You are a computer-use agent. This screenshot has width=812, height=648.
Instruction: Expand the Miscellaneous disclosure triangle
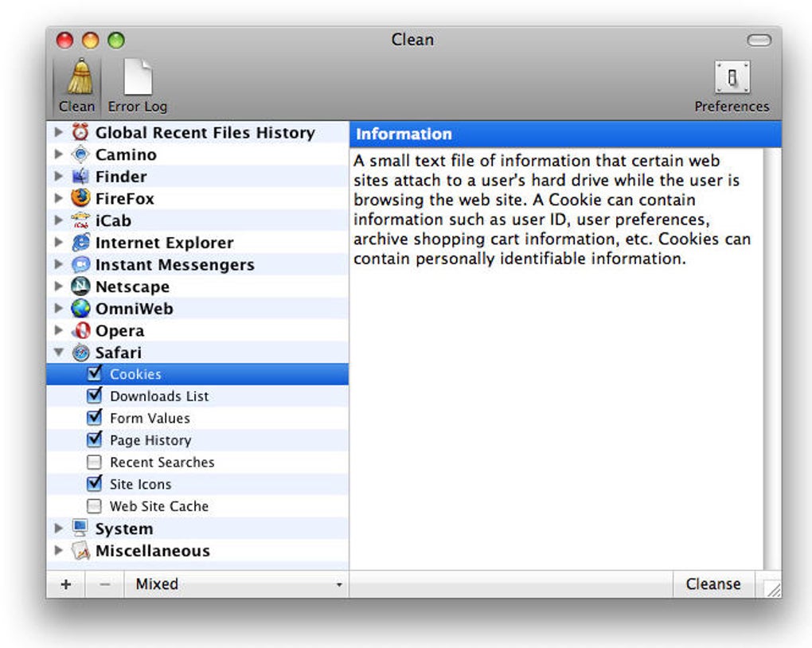(x=59, y=551)
